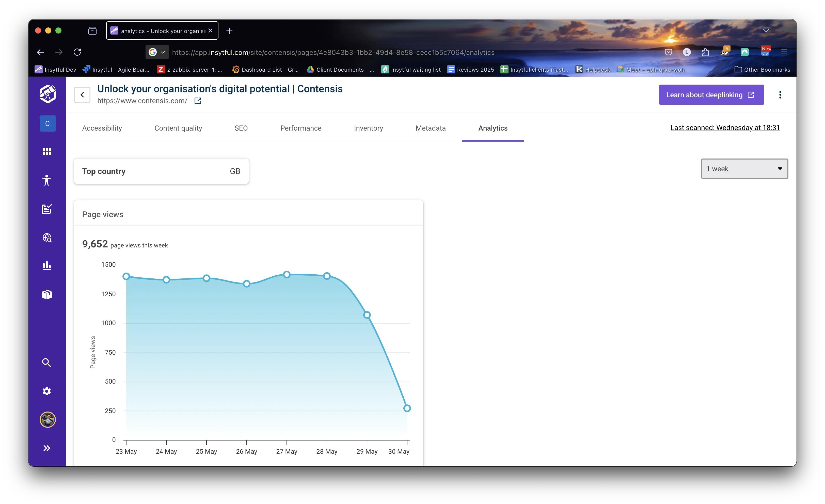Open the Insytful logo at the top of the sidebar
Image resolution: width=825 pixels, height=504 pixels.
(x=47, y=94)
